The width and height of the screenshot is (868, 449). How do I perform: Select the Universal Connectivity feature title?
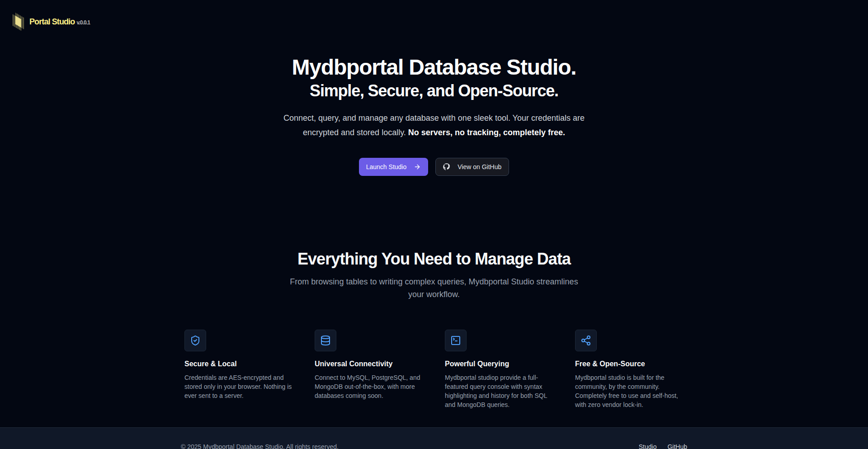pos(353,364)
